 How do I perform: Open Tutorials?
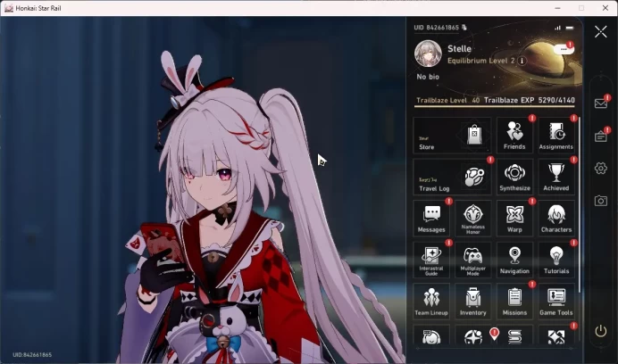[x=556, y=260]
